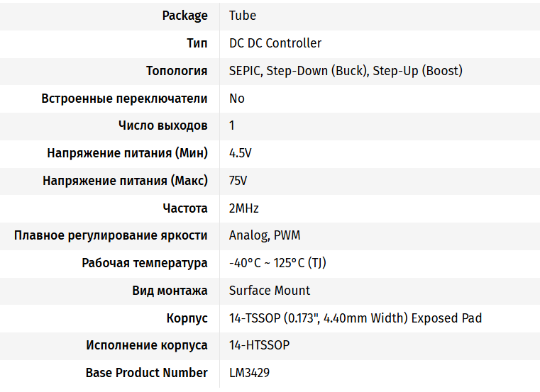Viewport: 540px width, 392px height.
Task: Select the "Топология" row label
Action: (x=177, y=71)
